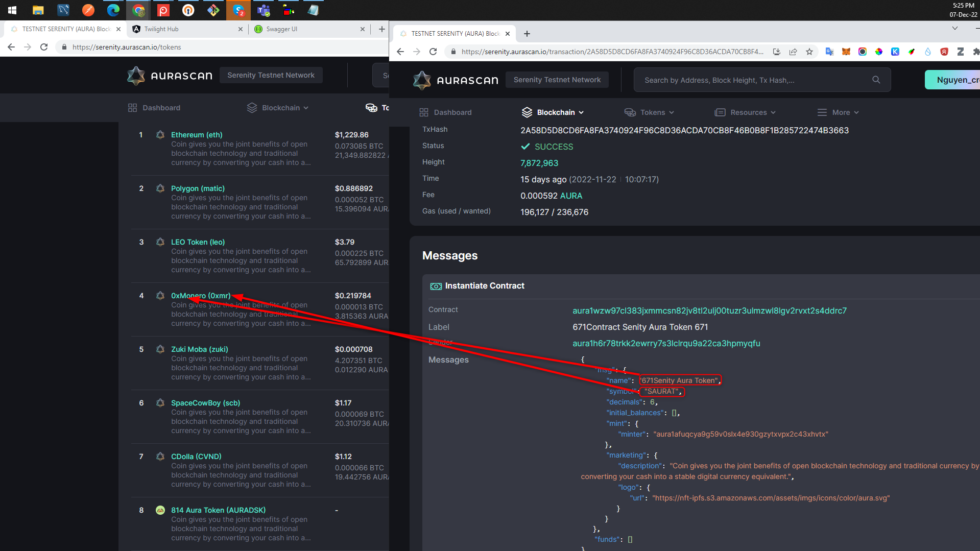Image resolution: width=980 pixels, height=551 pixels.
Task: Open tab search chevron in right browser
Action: coord(955,29)
